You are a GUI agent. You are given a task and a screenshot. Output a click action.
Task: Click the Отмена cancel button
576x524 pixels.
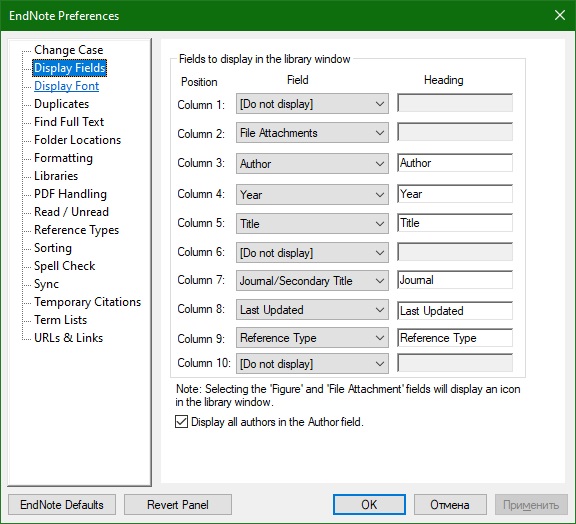coord(450,505)
